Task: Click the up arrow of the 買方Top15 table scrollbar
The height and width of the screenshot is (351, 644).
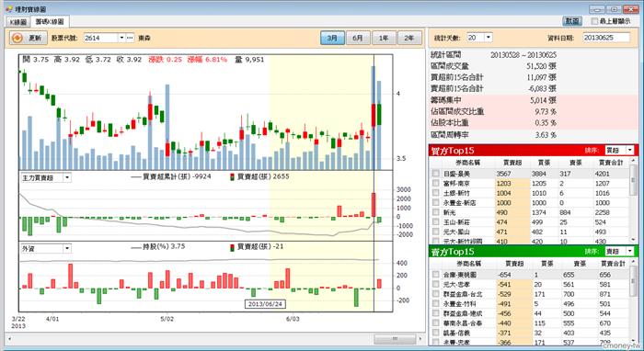Action: point(633,161)
